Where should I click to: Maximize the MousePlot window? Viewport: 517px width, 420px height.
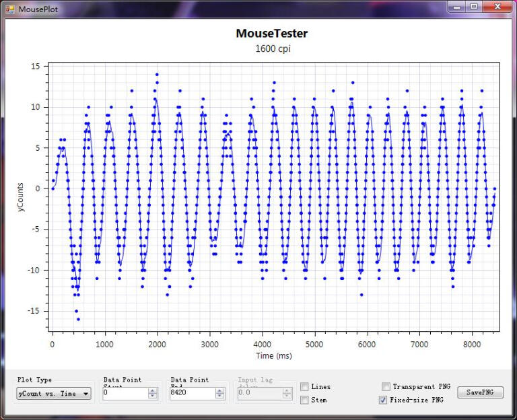pyautogui.click(x=474, y=7)
